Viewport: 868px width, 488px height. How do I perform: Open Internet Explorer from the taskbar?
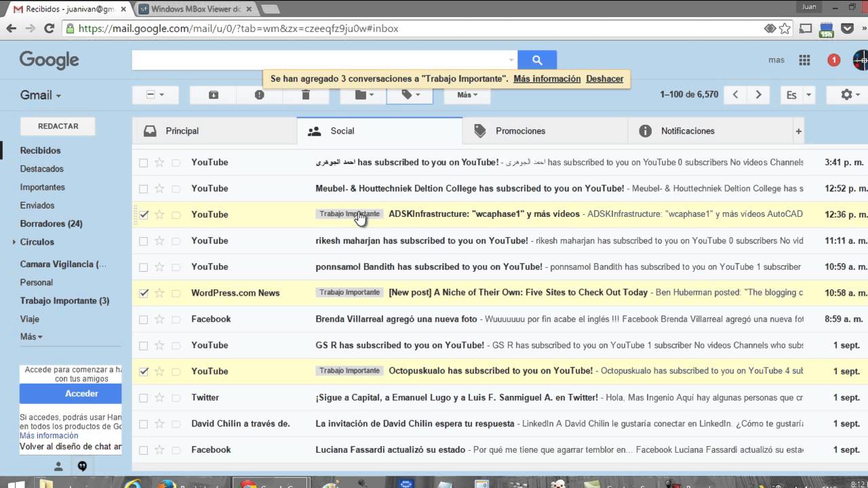point(134,484)
